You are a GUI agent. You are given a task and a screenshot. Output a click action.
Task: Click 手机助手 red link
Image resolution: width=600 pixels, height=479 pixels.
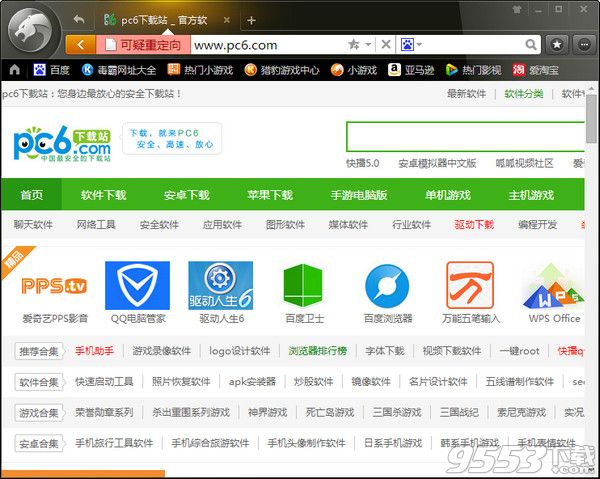coord(94,351)
